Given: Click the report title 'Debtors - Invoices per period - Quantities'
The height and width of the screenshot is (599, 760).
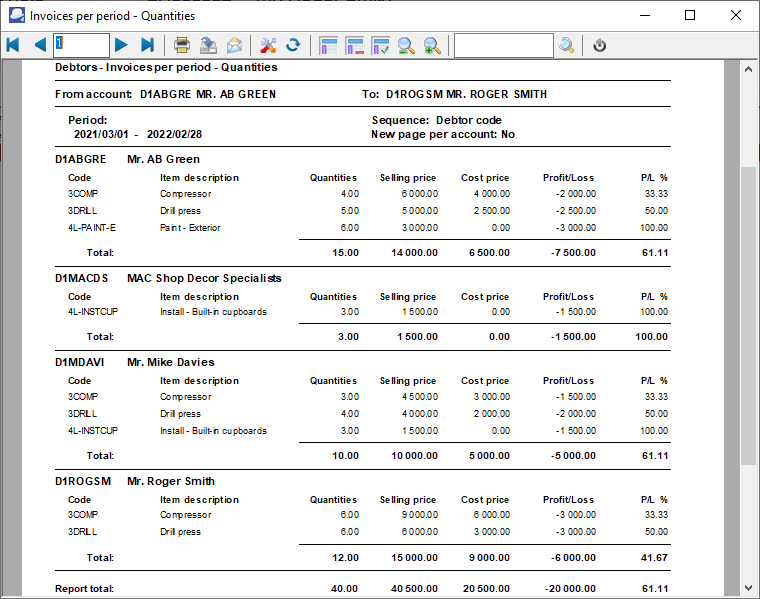Looking at the screenshot, I should tap(166, 67).
